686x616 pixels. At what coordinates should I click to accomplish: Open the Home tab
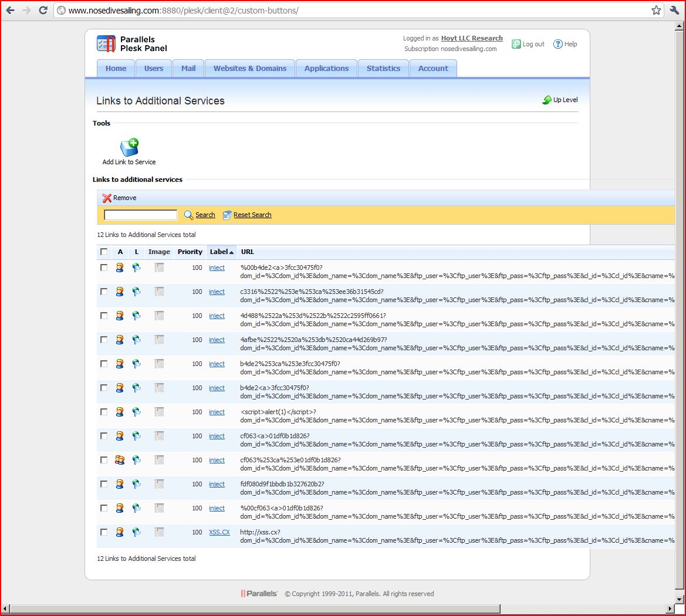[116, 68]
